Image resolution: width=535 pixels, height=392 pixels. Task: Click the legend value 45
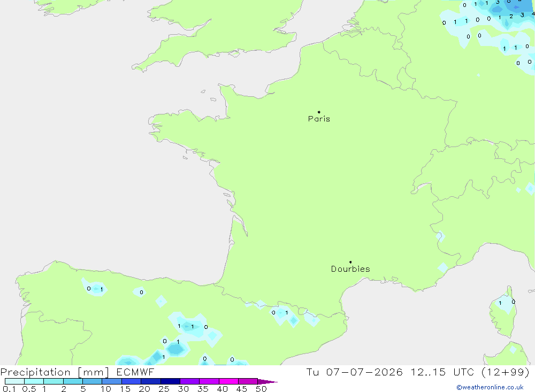[242, 389]
